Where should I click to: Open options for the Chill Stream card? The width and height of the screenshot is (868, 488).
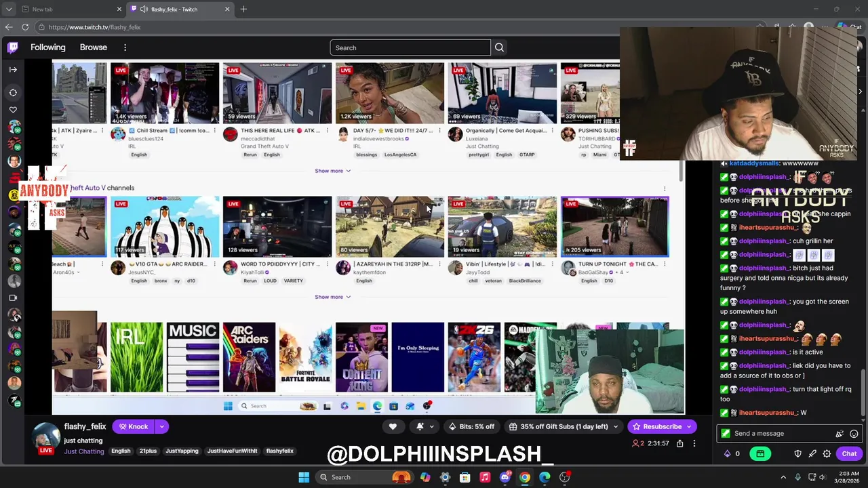pos(215,130)
